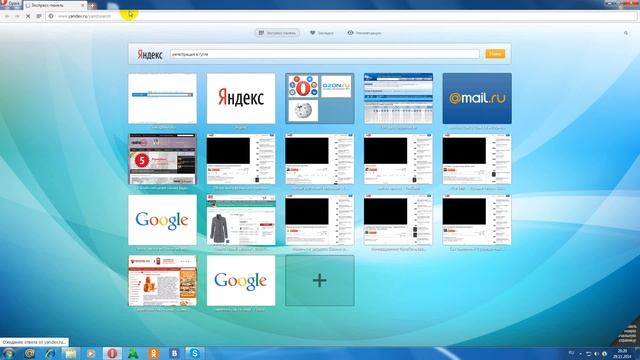Launch Mail.ru Agent from the taskbar

pyautogui.click(x=29, y=353)
